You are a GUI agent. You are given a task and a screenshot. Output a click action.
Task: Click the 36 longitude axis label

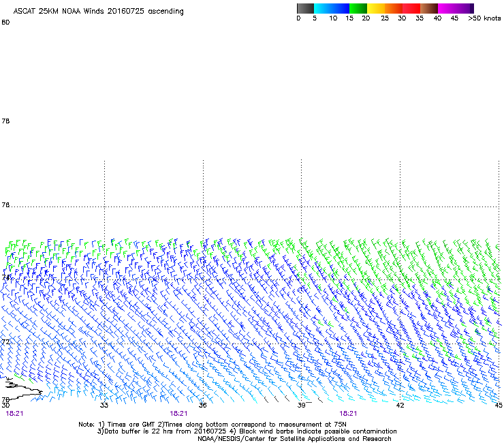[x=202, y=405]
